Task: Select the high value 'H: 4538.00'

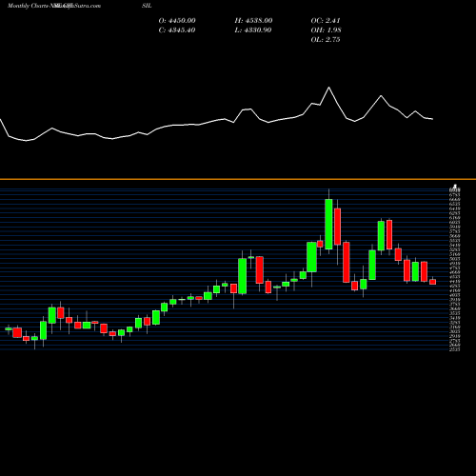Action: click(x=253, y=21)
